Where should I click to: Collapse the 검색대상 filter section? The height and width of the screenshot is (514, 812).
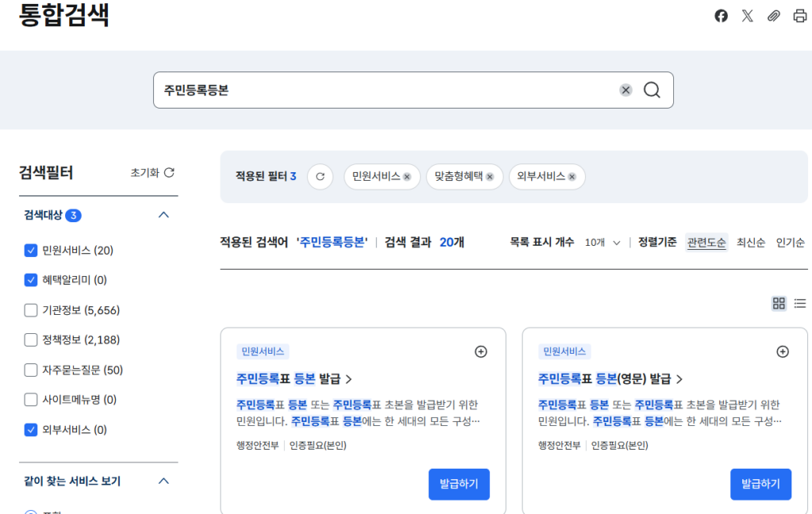point(164,215)
